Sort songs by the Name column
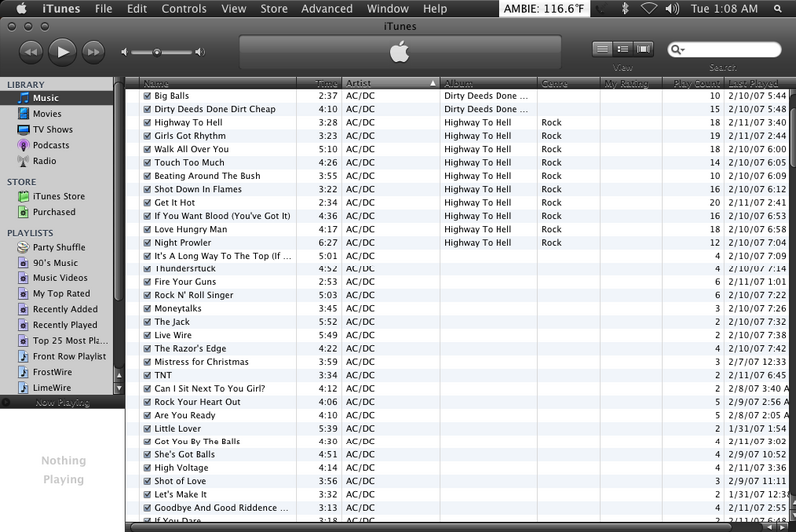The height and width of the screenshot is (532, 796). click(218, 83)
